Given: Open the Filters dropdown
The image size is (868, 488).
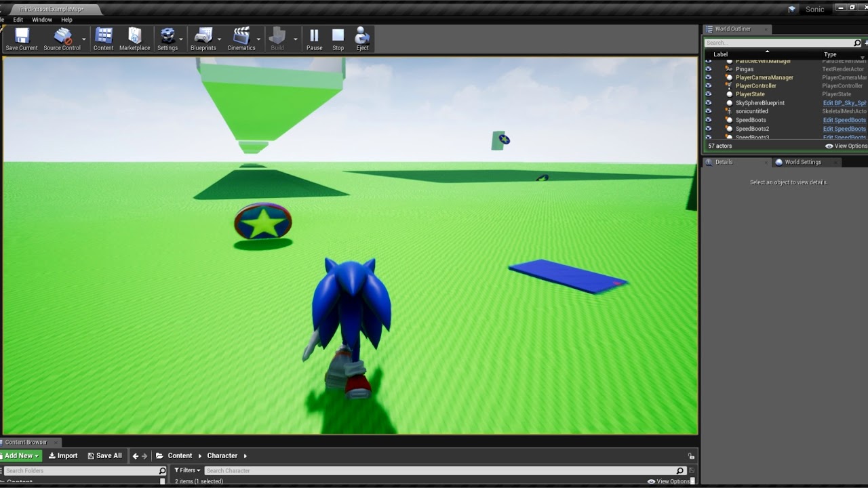Looking at the screenshot, I should pos(187,470).
